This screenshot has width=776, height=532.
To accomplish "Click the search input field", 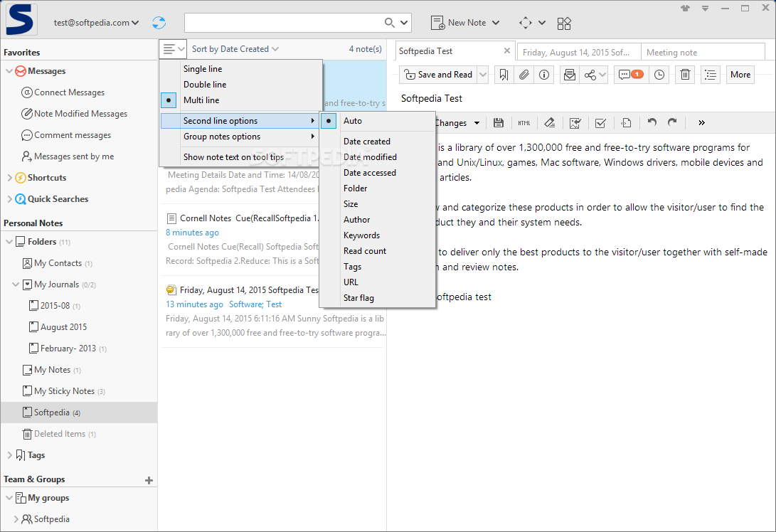I will [283, 23].
